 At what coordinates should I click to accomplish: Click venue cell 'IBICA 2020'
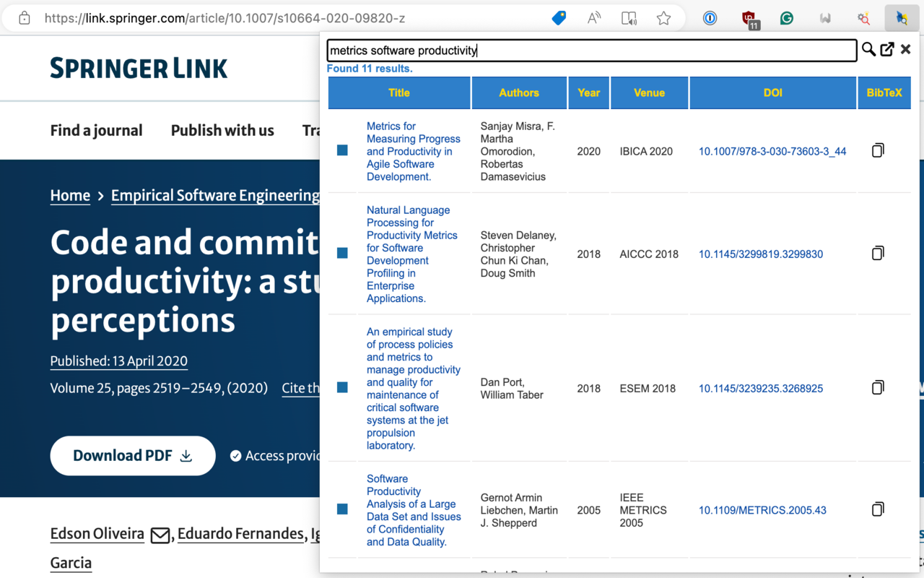646,151
